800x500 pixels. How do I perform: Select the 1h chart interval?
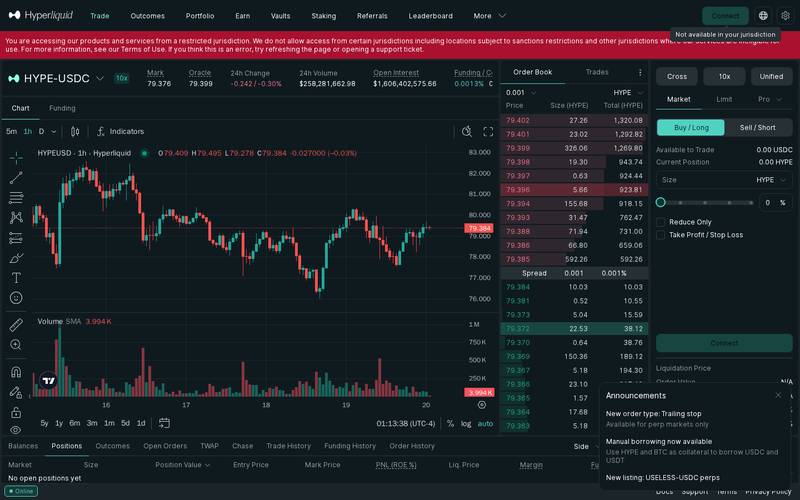click(28, 132)
